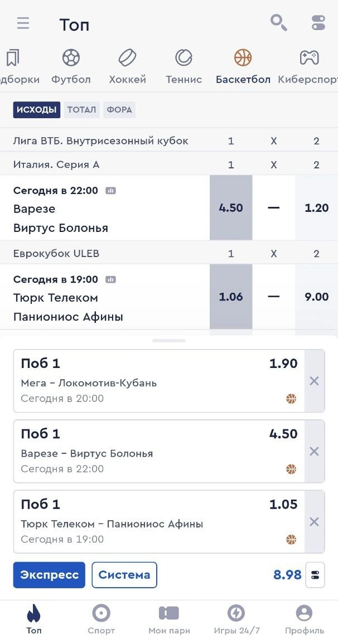
Task: Toggle bet slip settings next to 8.98
Action: click(315, 575)
